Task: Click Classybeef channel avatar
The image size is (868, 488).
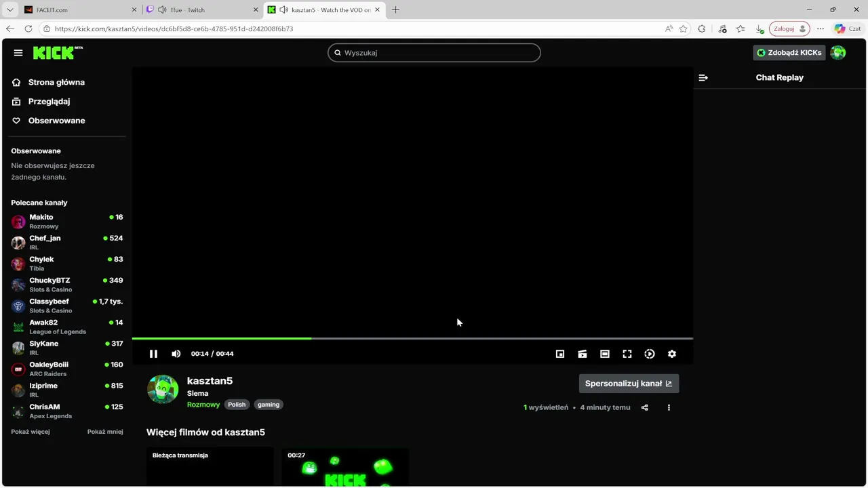Action: click(x=18, y=306)
